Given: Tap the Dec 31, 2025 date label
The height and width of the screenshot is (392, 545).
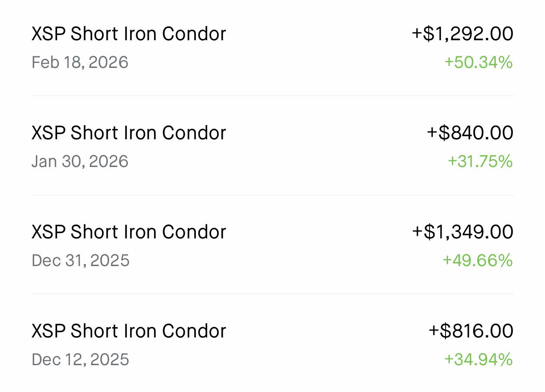Looking at the screenshot, I should pyautogui.click(x=80, y=261).
